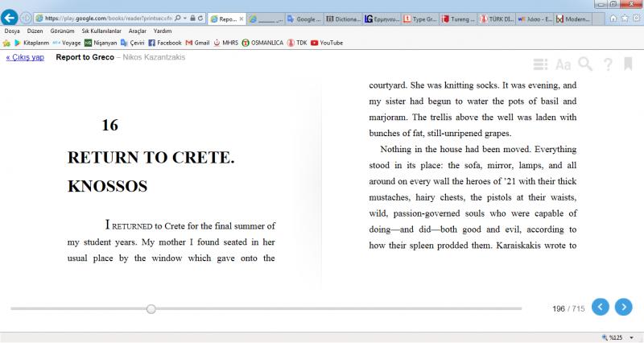Open the Araçlar menu
Screen dimensions: 644x343
click(x=137, y=31)
